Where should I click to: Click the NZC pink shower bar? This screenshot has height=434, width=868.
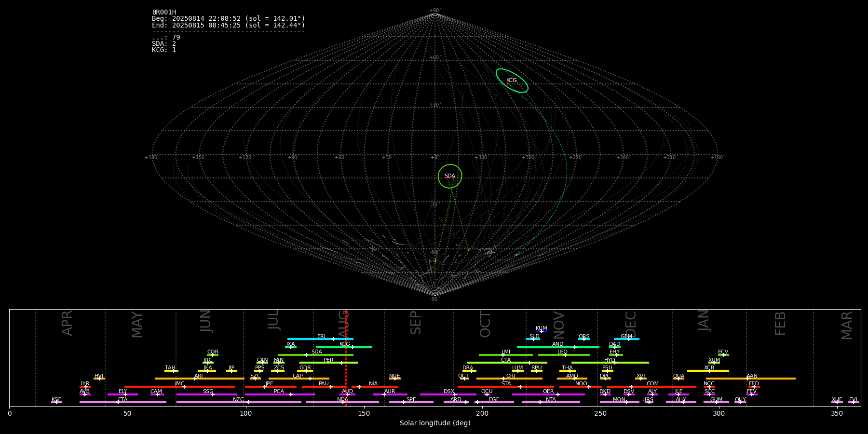[x=239, y=402]
